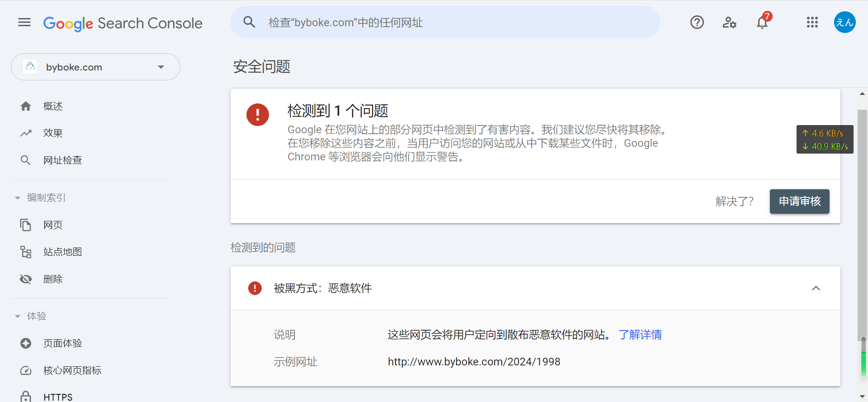868x402 pixels.
Task: Click the sitemap icon beside 站点地图
Action: 26,252
